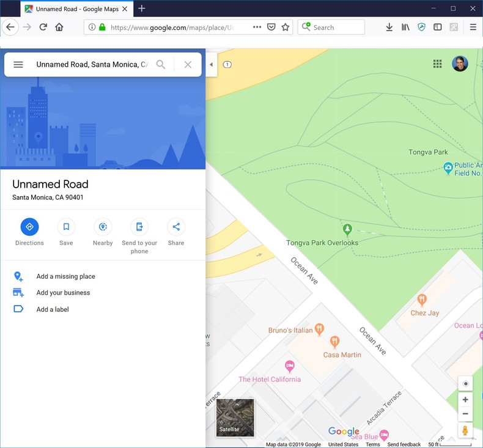
Task: Save this place with bookmark icon
Action: tap(66, 227)
